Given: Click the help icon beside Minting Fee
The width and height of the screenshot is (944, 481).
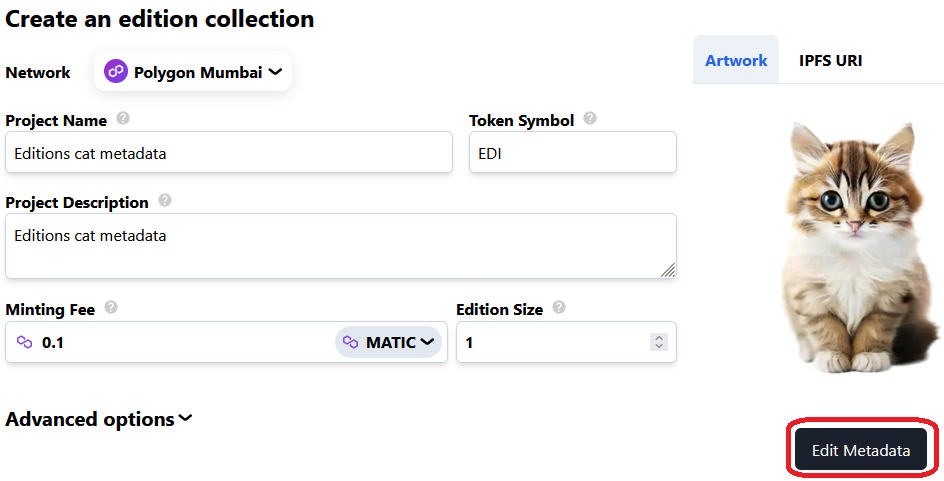Looking at the screenshot, I should (111, 308).
